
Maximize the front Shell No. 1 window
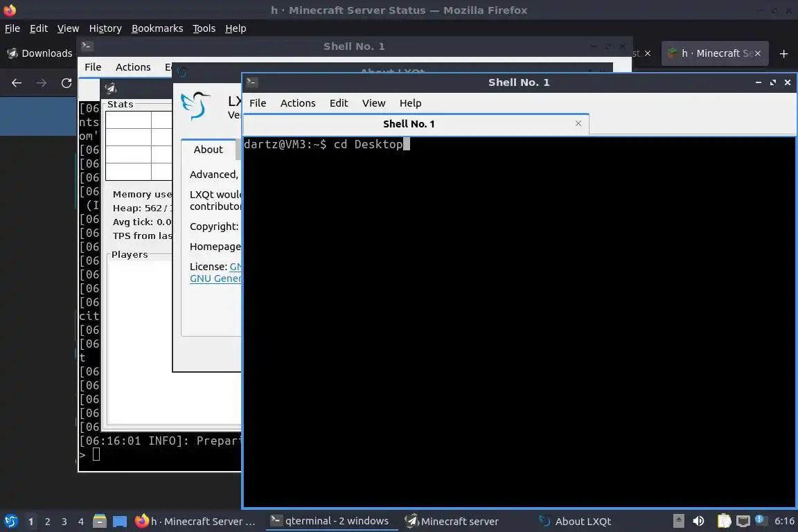772,82
